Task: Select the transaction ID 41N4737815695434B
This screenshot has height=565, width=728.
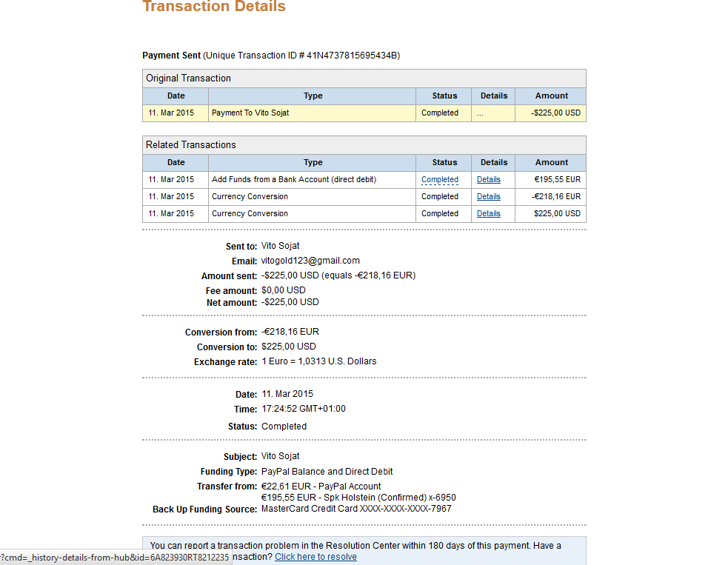Action: 352,56
